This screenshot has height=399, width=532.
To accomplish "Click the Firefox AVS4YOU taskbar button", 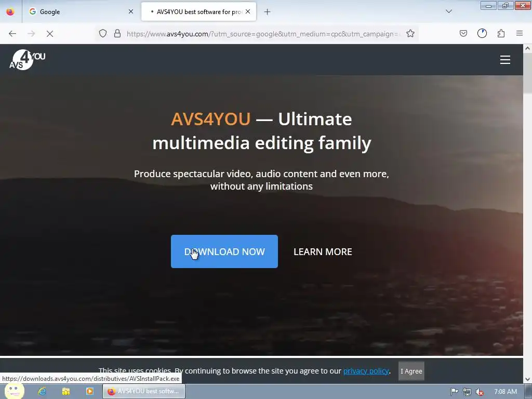I will coord(144,391).
